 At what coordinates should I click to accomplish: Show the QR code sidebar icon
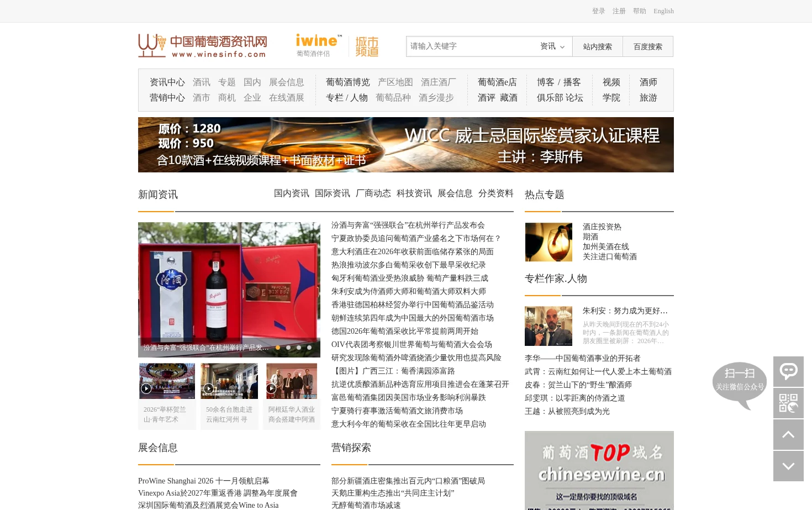(x=788, y=403)
